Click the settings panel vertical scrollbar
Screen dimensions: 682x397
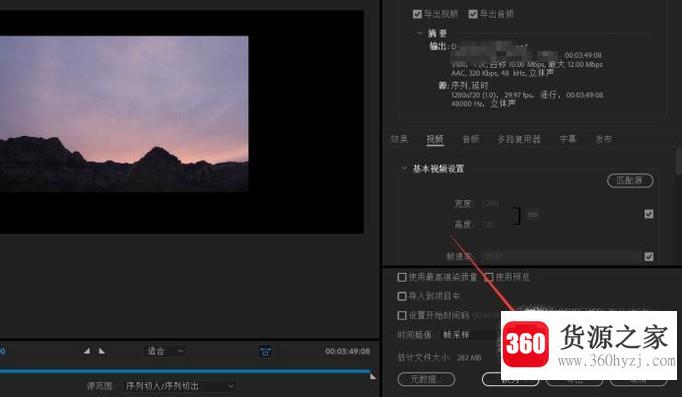[x=679, y=161]
